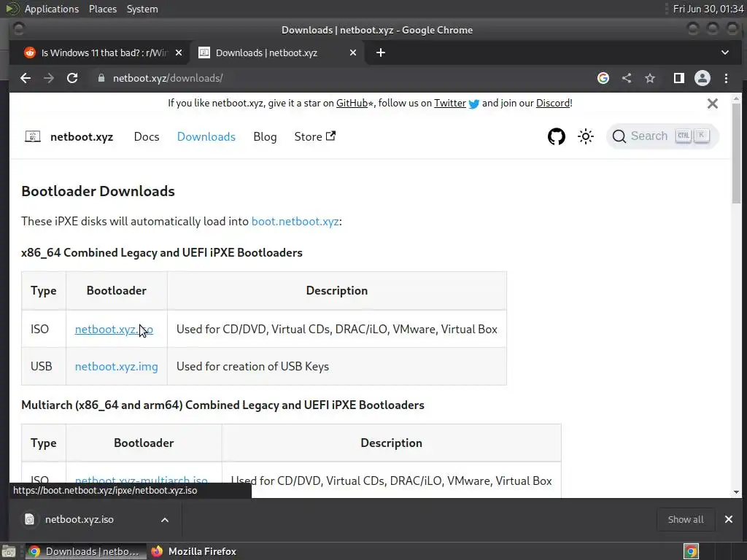Open the boot.netboot.xyz link

[295, 222]
